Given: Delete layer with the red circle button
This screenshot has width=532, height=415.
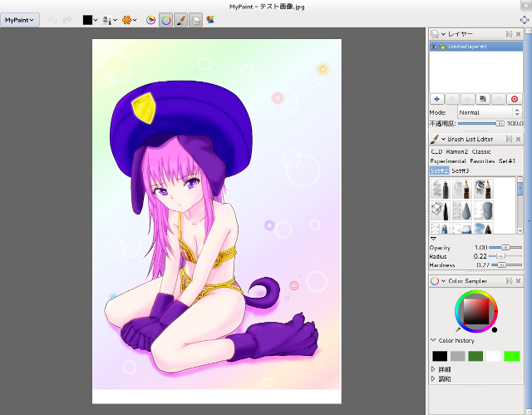Looking at the screenshot, I should coord(515,99).
